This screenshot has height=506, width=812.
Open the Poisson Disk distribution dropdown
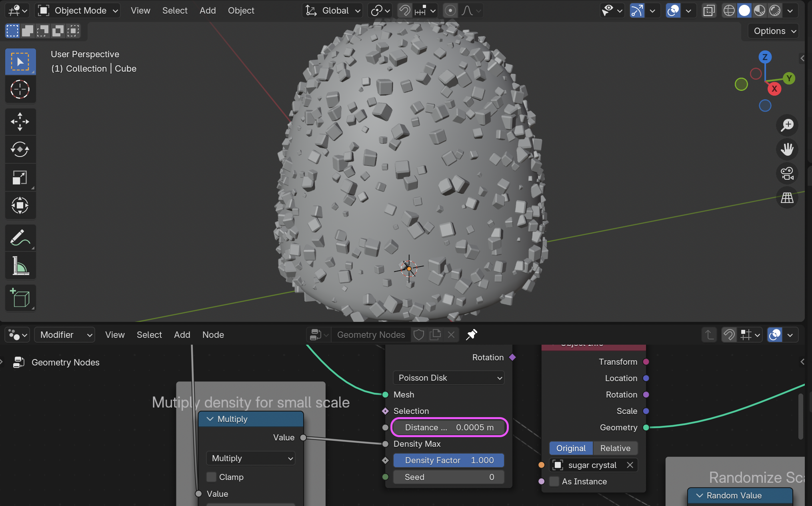pos(448,377)
